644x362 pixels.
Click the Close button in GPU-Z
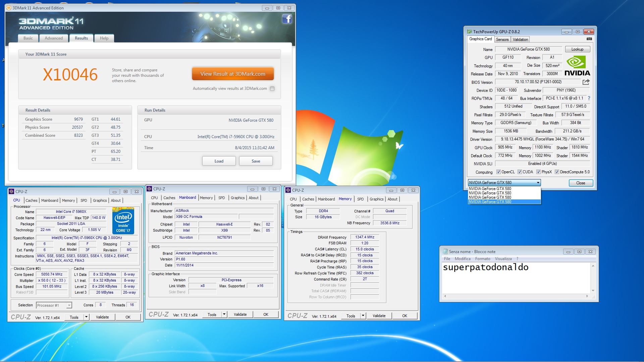pyautogui.click(x=581, y=183)
